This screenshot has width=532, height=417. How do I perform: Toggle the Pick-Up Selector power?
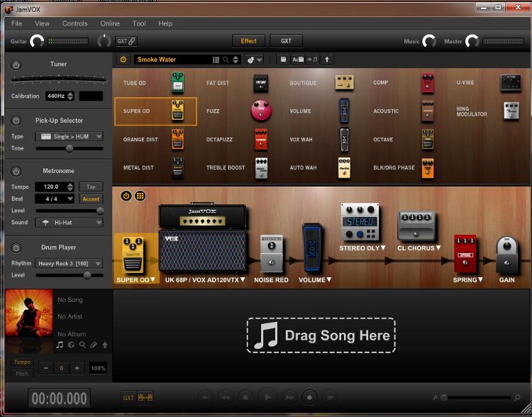point(16,121)
